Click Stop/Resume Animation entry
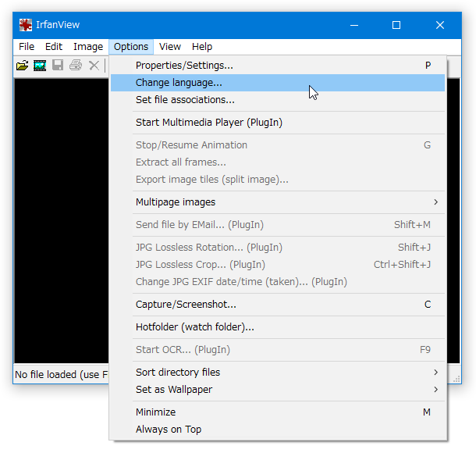The width and height of the screenshot is (476, 453). [x=278, y=145]
